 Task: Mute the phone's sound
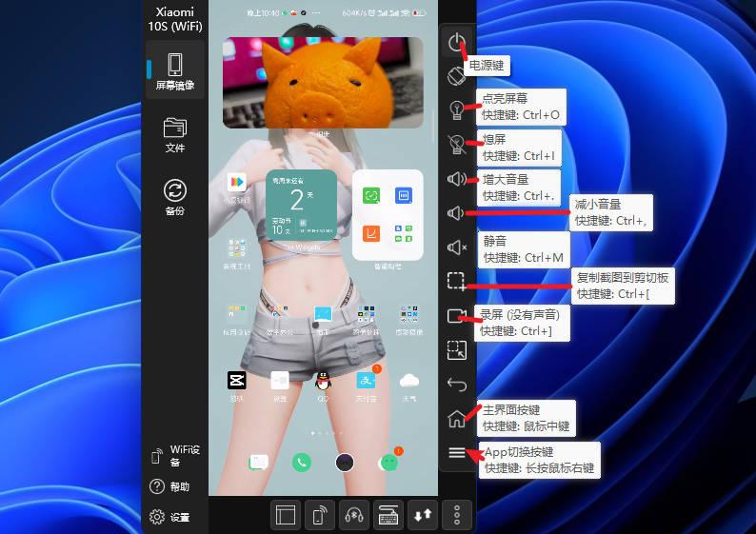click(x=457, y=247)
